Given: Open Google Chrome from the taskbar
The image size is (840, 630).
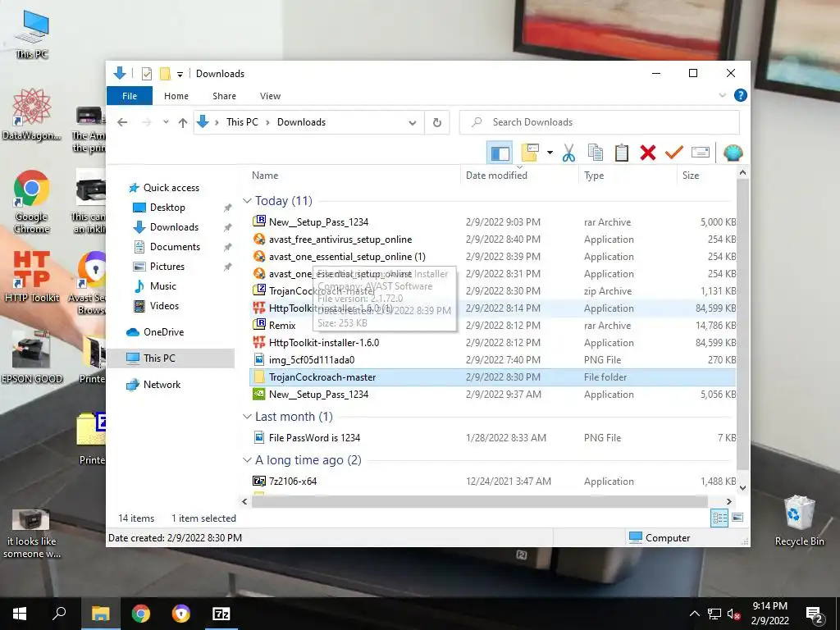Looking at the screenshot, I should click(x=141, y=614).
